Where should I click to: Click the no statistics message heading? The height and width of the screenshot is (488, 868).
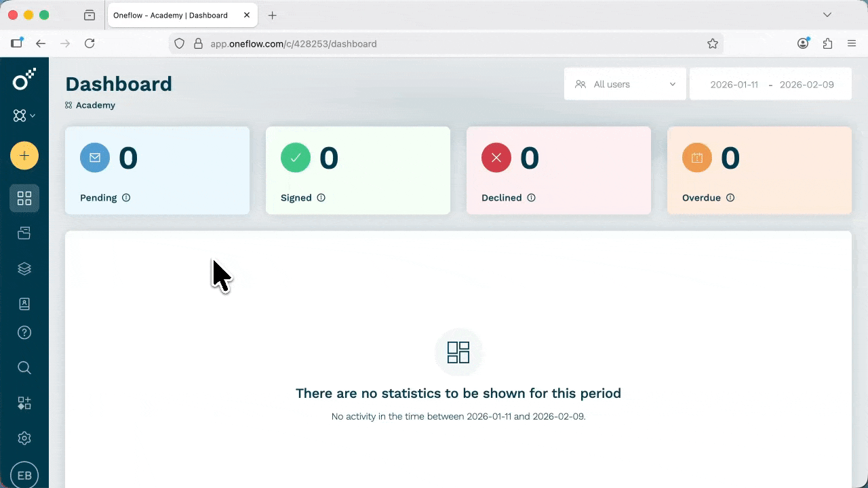point(458,393)
